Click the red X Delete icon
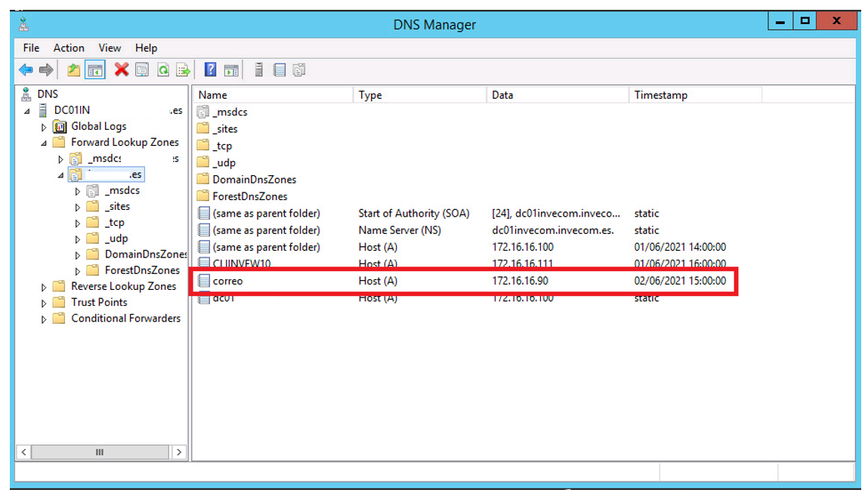This screenshot has height=499, width=868. [121, 69]
